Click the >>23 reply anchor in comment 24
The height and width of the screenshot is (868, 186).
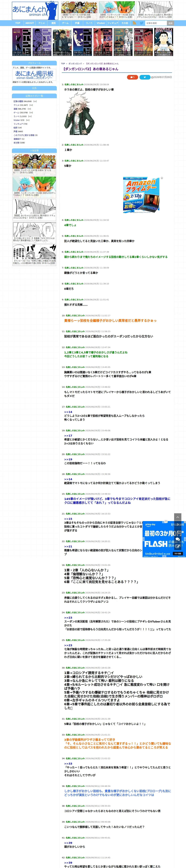tap(68, 618)
